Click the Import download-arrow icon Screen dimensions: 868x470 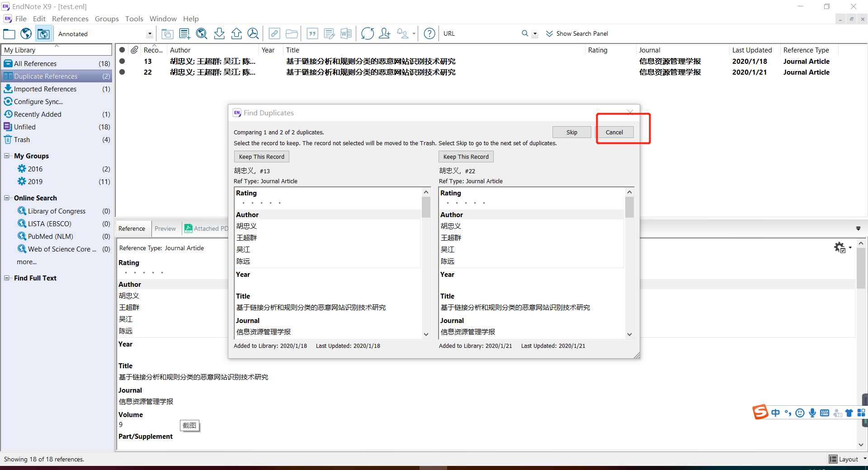(219, 34)
